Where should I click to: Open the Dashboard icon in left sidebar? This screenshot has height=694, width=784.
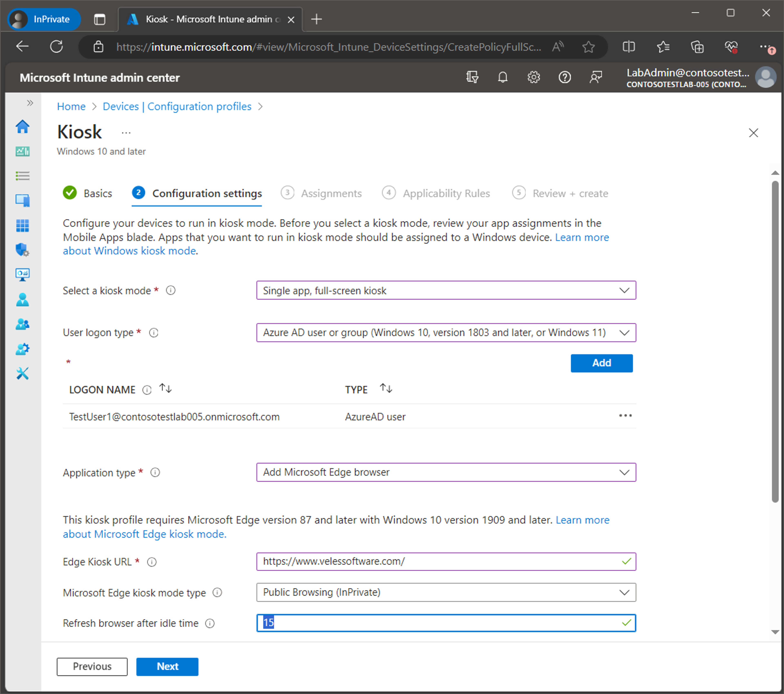[23, 151]
